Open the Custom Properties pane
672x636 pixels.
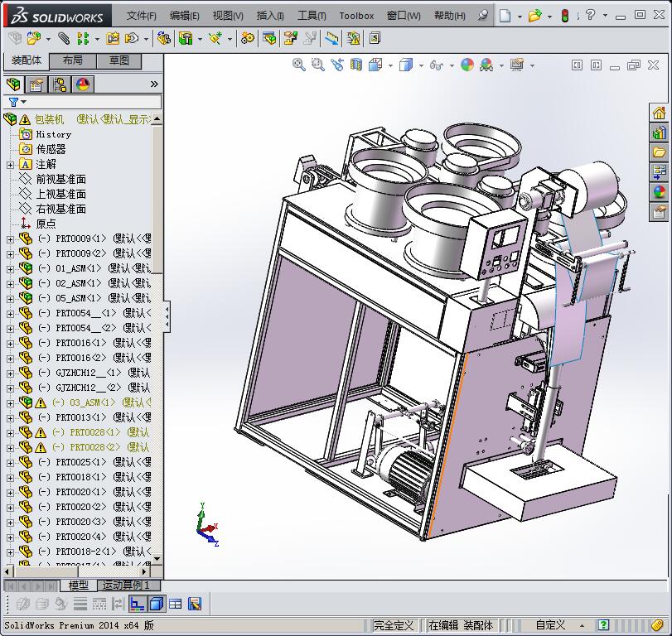click(659, 211)
